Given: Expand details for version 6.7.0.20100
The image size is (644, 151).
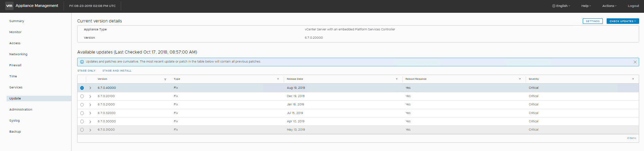Looking at the screenshot, I should coord(90,96).
